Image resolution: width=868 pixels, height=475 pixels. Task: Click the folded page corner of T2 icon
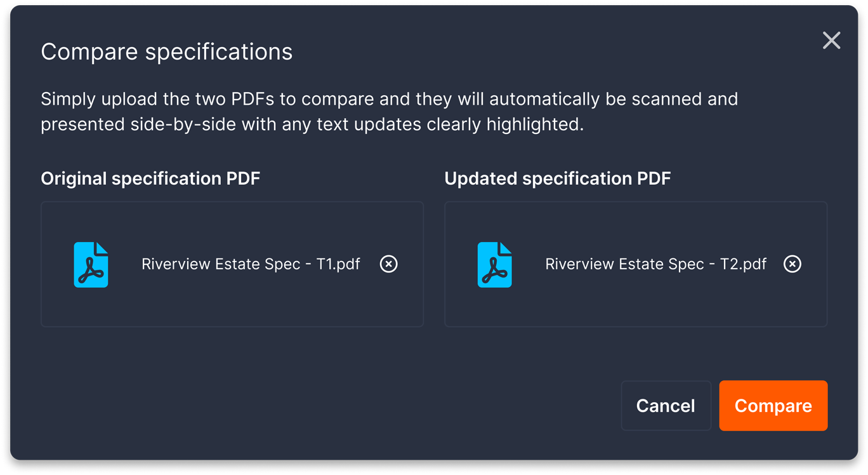pyautogui.click(x=505, y=249)
